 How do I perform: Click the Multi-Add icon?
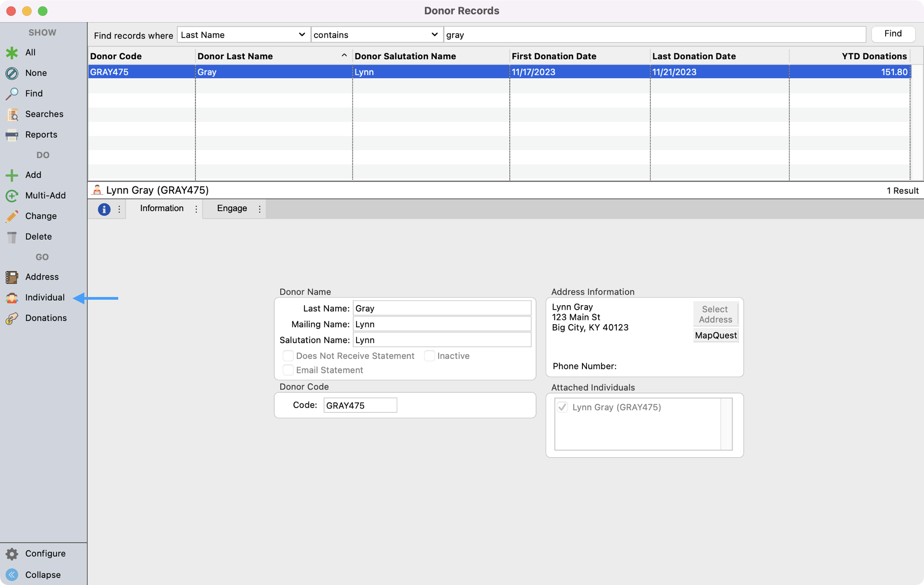12,195
